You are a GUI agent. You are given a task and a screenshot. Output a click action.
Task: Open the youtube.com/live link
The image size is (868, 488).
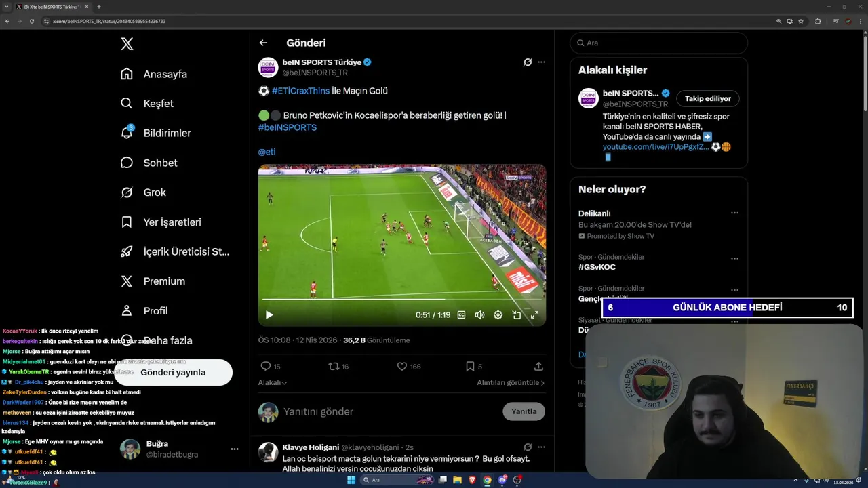point(656,147)
